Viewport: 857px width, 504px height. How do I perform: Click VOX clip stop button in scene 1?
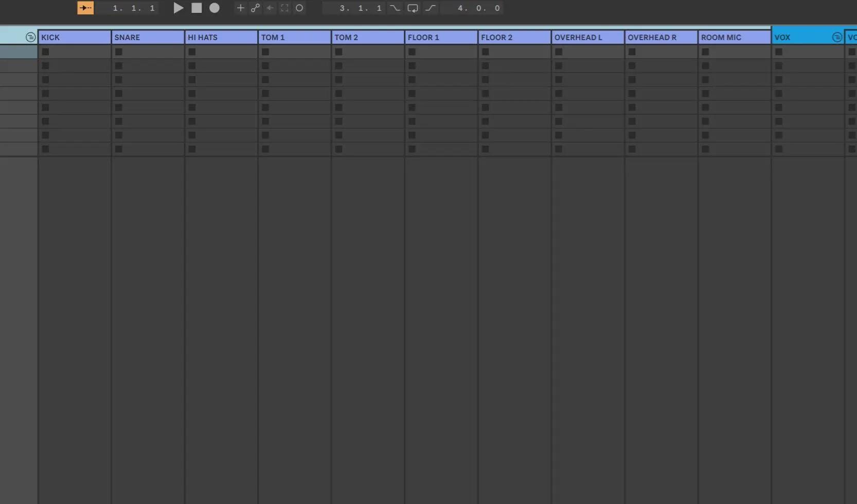coord(779,52)
